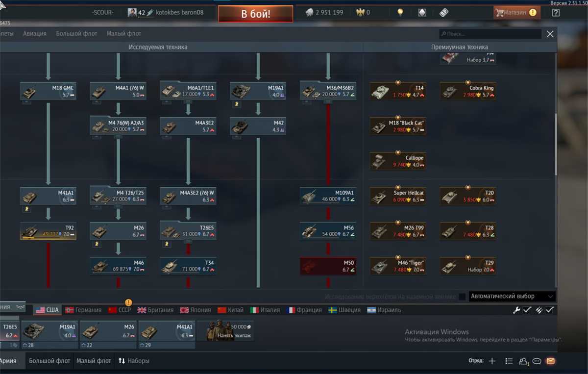Select premium M26 T99 card
The image size is (588, 374).
click(x=398, y=231)
